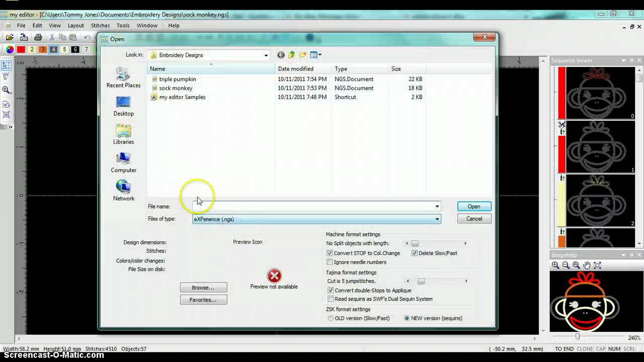
Task: Pin the Sequence viewer panel
Action: [x=631, y=60]
